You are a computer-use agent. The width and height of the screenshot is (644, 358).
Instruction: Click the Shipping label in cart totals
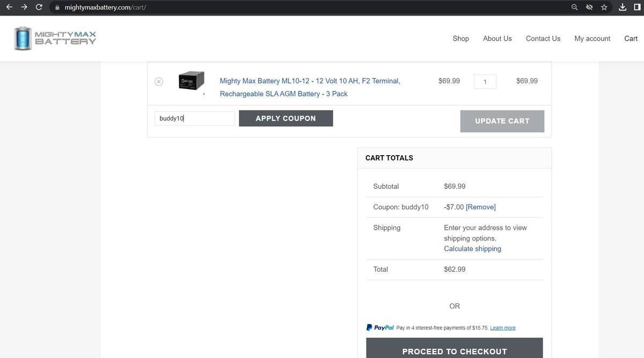click(x=387, y=228)
